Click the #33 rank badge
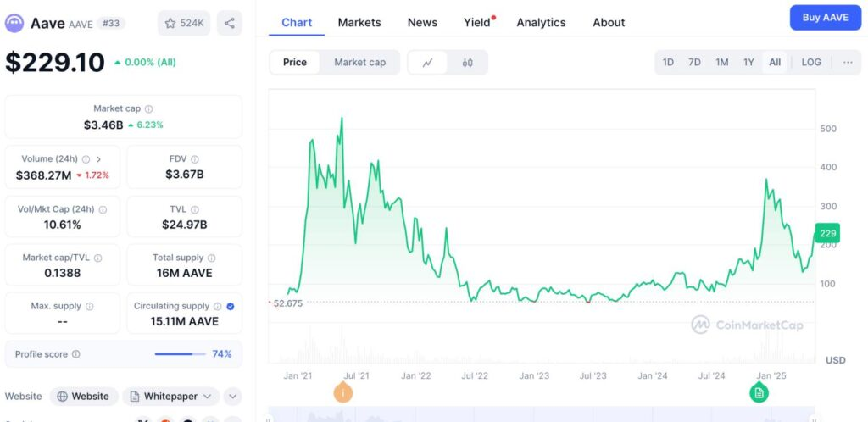868x422 pixels. [111, 23]
